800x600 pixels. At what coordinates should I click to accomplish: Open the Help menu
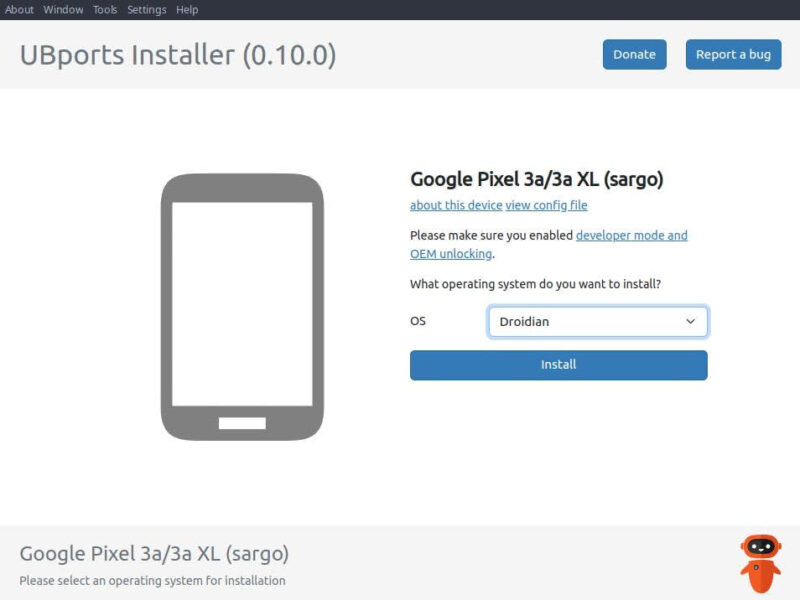click(187, 10)
